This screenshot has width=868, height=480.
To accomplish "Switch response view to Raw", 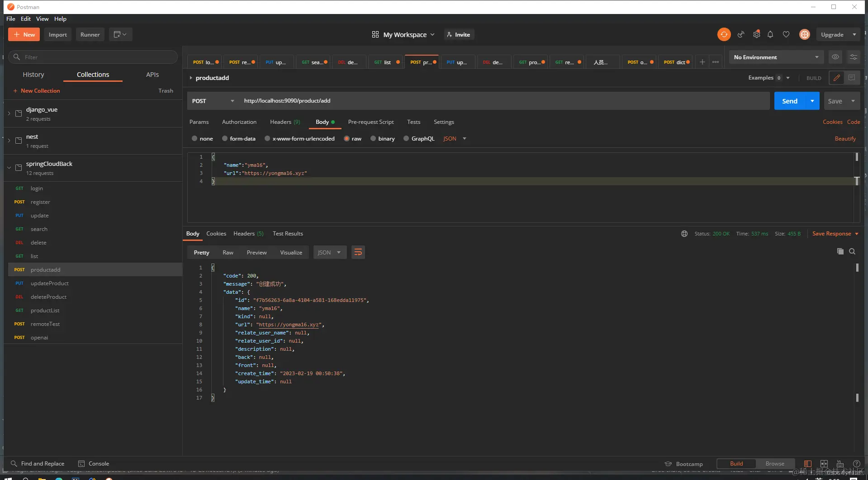I will (228, 252).
